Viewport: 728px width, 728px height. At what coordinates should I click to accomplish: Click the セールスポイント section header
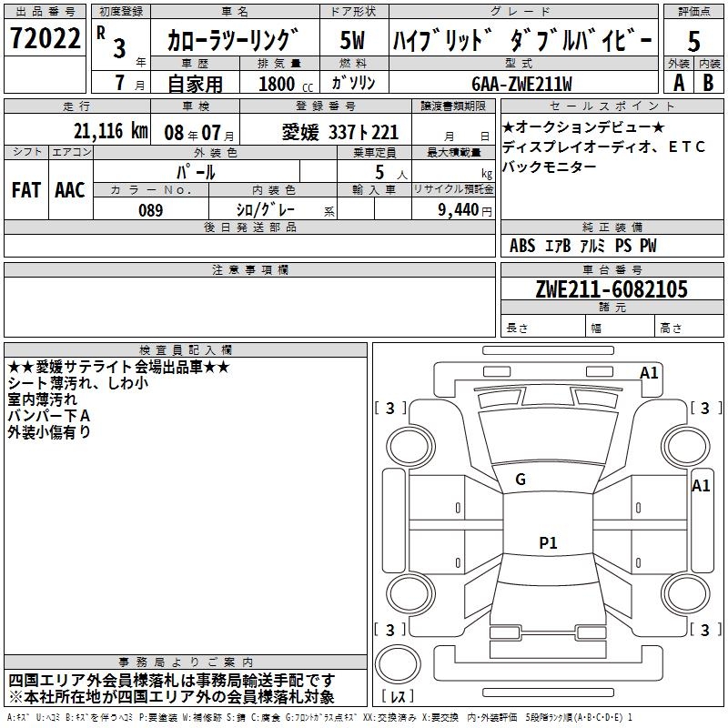tap(612, 106)
